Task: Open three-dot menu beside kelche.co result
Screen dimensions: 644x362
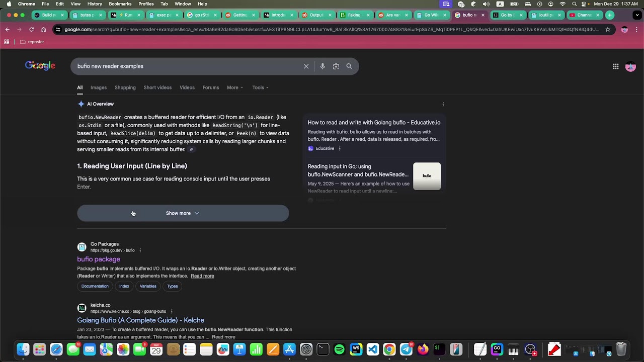Action: pyautogui.click(x=172, y=311)
